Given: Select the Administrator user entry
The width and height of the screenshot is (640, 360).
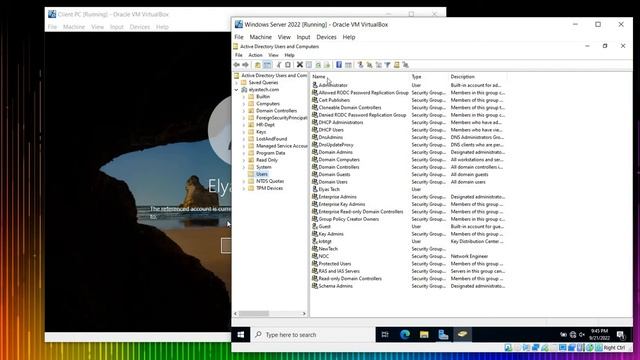Looking at the screenshot, I should 333,85.
